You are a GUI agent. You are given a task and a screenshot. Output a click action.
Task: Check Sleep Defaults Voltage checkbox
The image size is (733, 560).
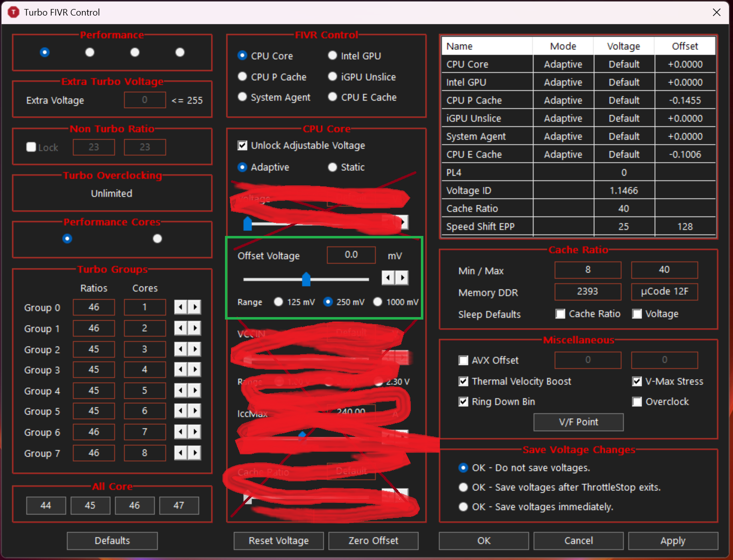tap(637, 314)
